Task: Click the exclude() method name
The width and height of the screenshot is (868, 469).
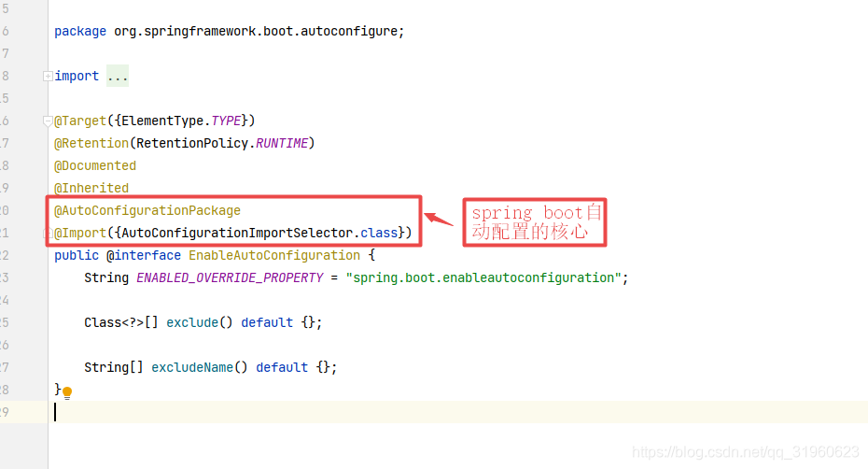Action: pyautogui.click(x=192, y=322)
